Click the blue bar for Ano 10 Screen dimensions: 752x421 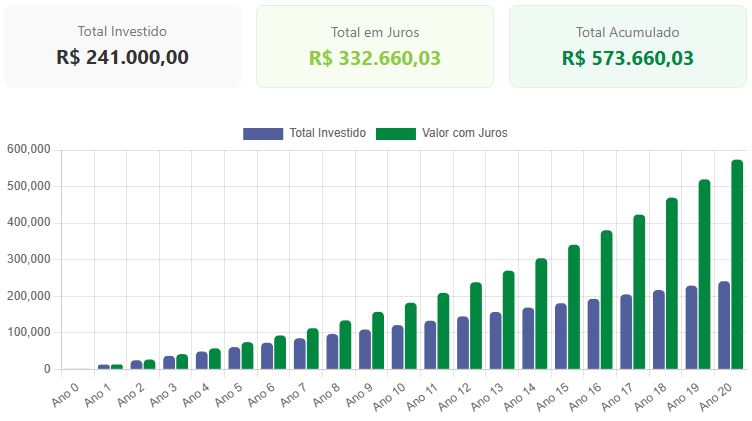point(398,347)
